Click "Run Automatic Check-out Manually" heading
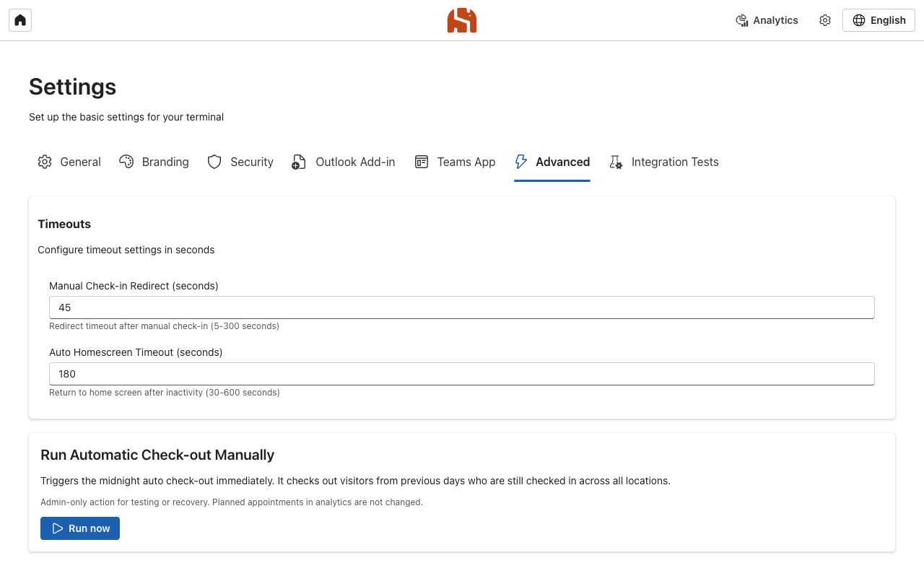 pos(157,455)
